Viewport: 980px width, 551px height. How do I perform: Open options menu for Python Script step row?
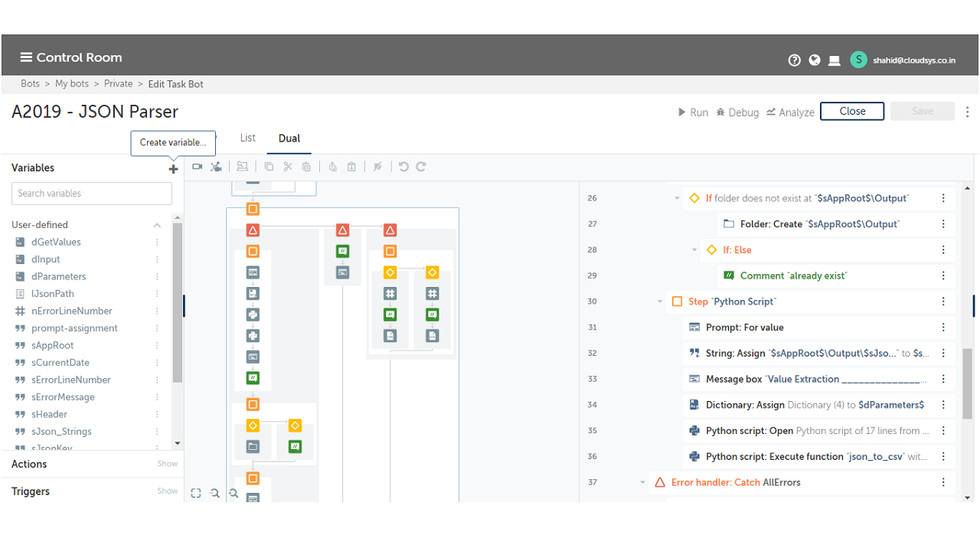(x=943, y=302)
